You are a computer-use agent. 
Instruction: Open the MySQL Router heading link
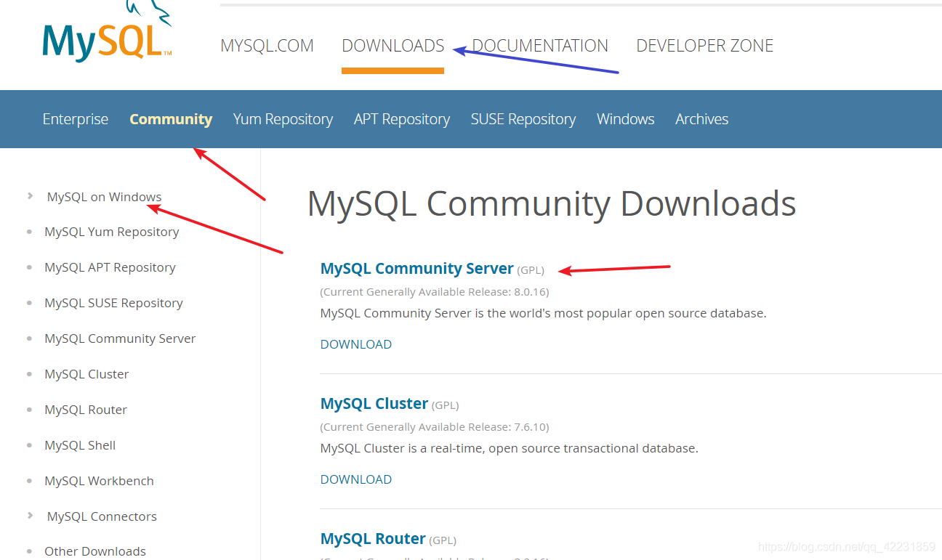[x=372, y=539]
